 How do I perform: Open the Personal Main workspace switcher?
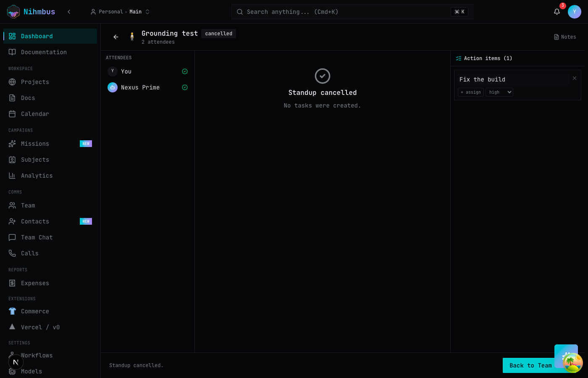tap(120, 12)
